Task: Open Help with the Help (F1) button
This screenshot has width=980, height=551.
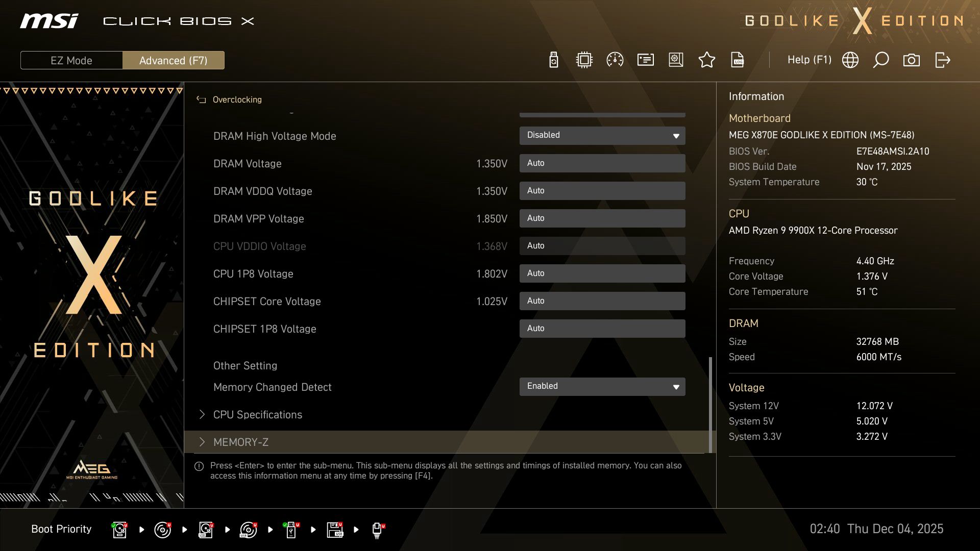Action: tap(810, 60)
